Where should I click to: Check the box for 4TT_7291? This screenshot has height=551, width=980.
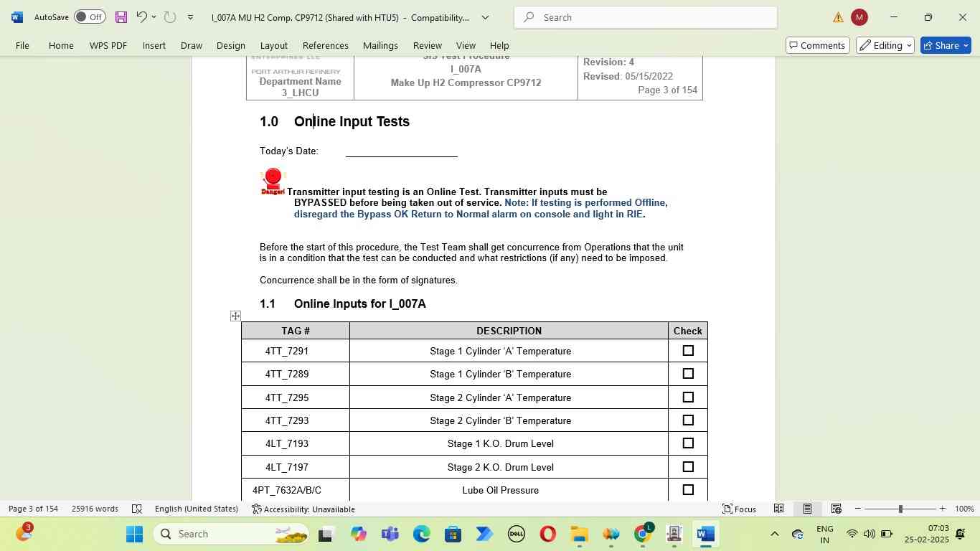[688, 351]
